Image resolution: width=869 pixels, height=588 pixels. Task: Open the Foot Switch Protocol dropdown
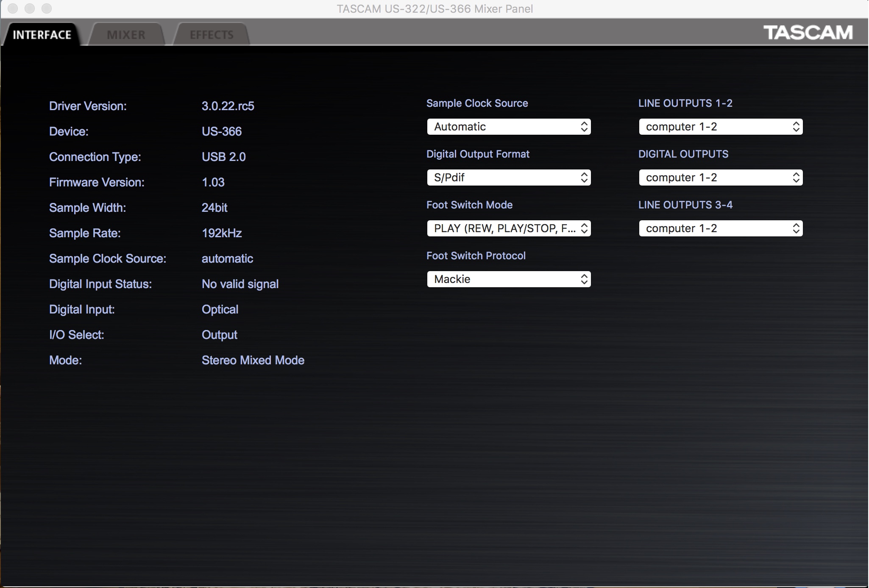click(508, 279)
